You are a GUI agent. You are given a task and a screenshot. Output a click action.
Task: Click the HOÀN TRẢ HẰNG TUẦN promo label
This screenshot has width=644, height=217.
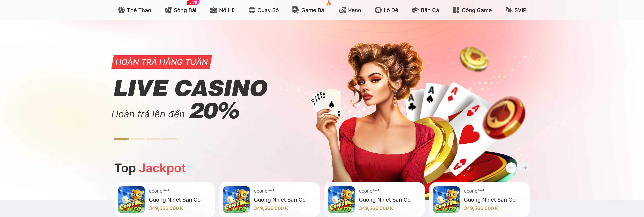pos(162,62)
